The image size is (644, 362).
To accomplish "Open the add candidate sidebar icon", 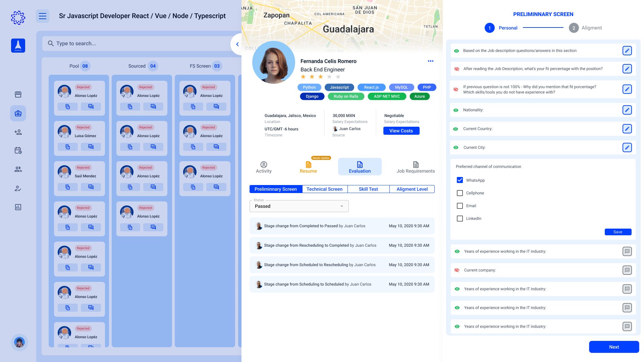I will (x=18, y=132).
